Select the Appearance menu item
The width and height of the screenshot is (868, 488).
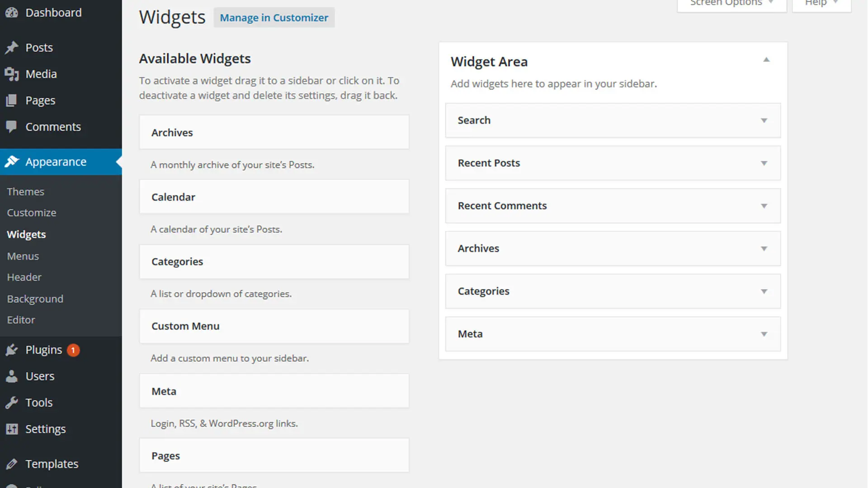click(61, 162)
